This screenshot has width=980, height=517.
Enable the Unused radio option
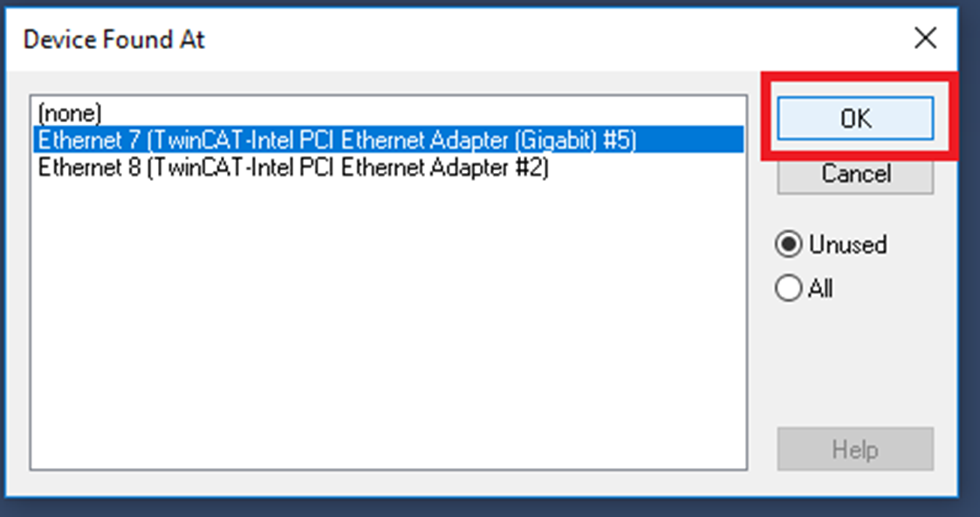789,245
